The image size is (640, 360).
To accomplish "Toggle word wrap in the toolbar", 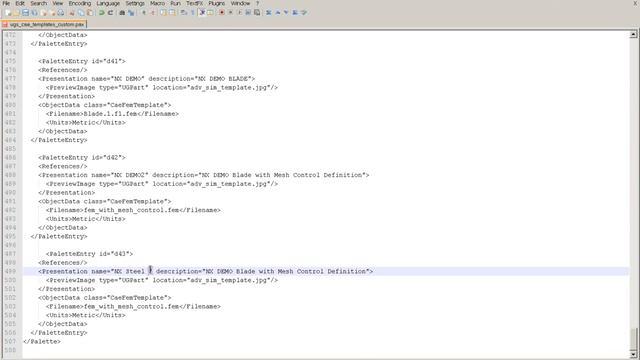I will click(x=183, y=13).
